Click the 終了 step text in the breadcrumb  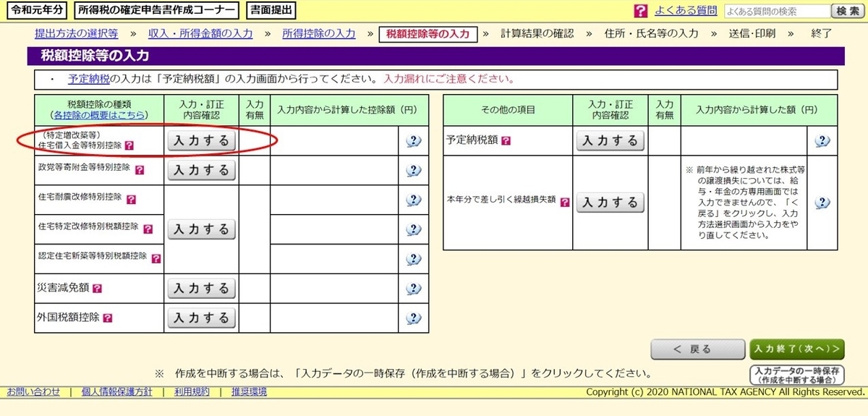point(822,33)
